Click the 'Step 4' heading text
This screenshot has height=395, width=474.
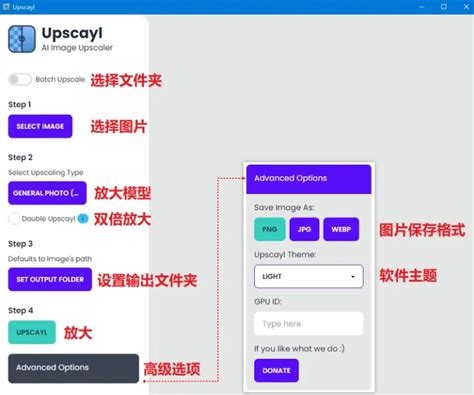coord(21,311)
